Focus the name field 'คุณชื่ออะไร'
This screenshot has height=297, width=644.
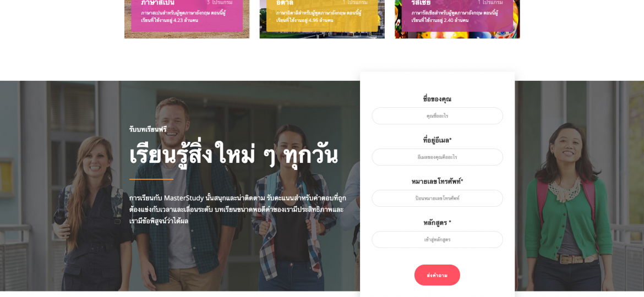click(437, 116)
